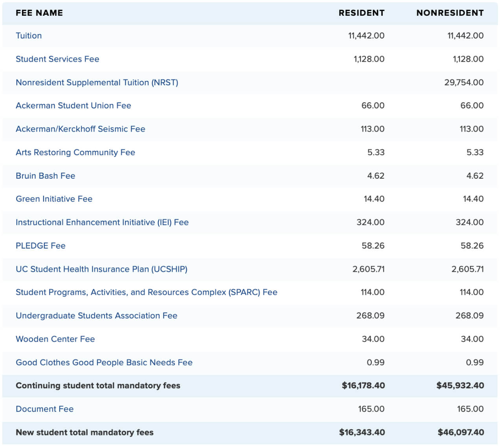
Task: Select resident UCSHIP amount 2,605.71
Action: [x=369, y=269]
